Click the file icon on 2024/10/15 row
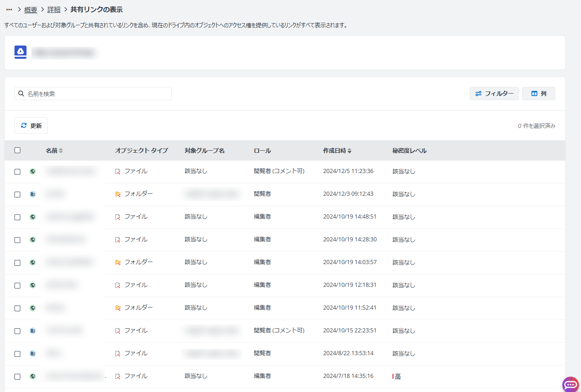Screen dimensions: 581x392 pos(118,331)
